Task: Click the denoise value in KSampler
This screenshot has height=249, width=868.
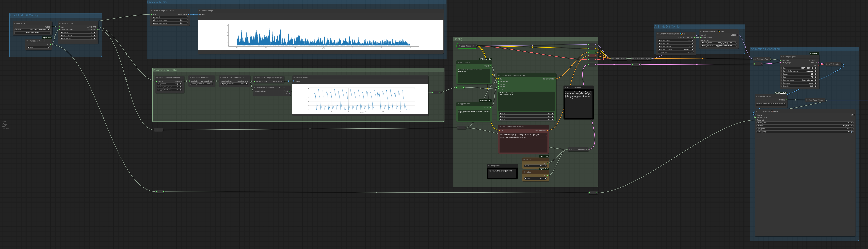Action: pos(800,86)
